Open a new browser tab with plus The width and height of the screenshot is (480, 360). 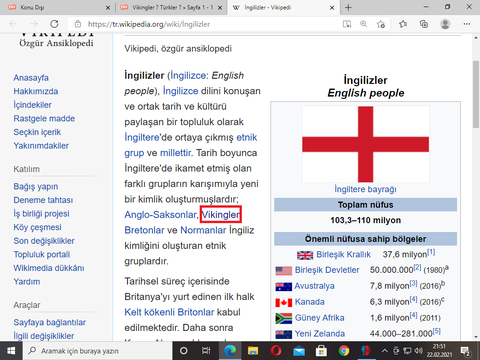348,7
